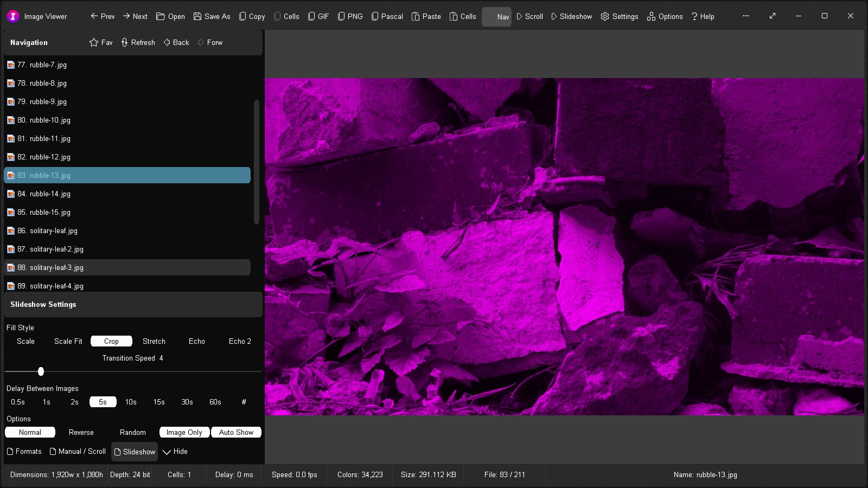The image size is (868, 488).
Task: Go to Next image in toolbar
Action: pyautogui.click(x=135, y=16)
